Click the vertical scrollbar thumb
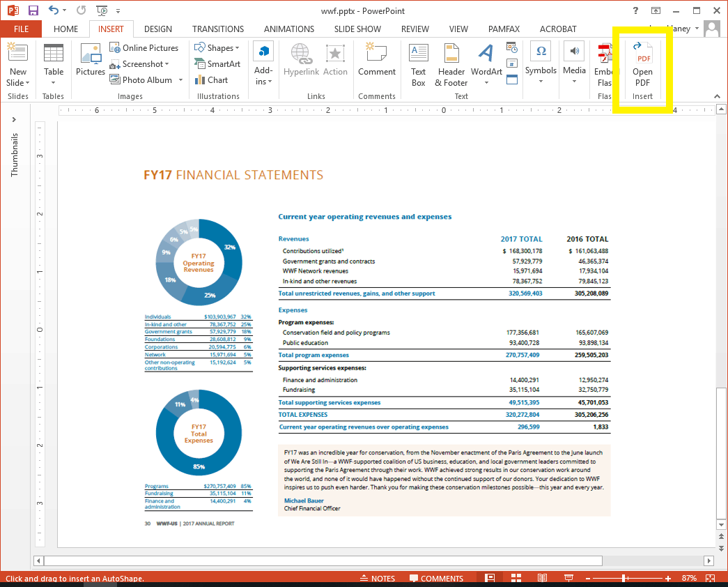The height and width of the screenshot is (587, 728). point(721,452)
